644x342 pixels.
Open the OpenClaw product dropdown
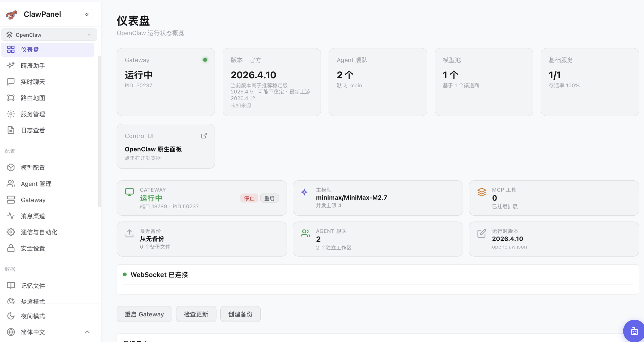pos(49,35)
